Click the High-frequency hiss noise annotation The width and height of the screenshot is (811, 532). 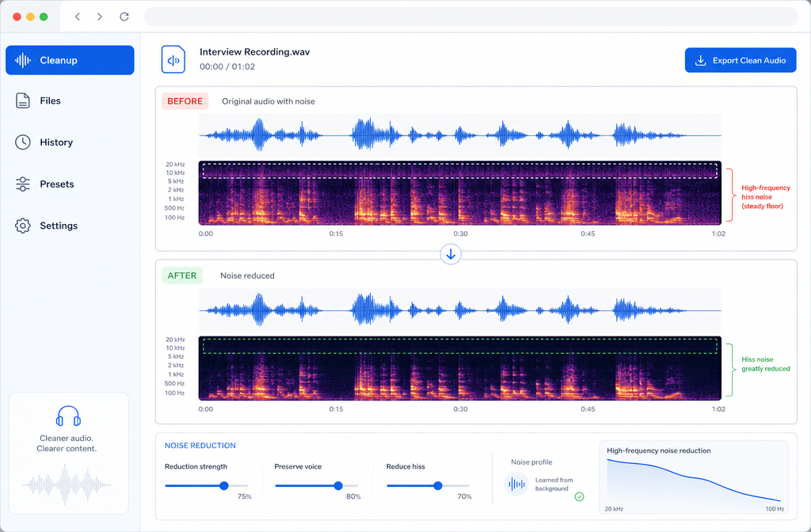click(x=766, y=197)
